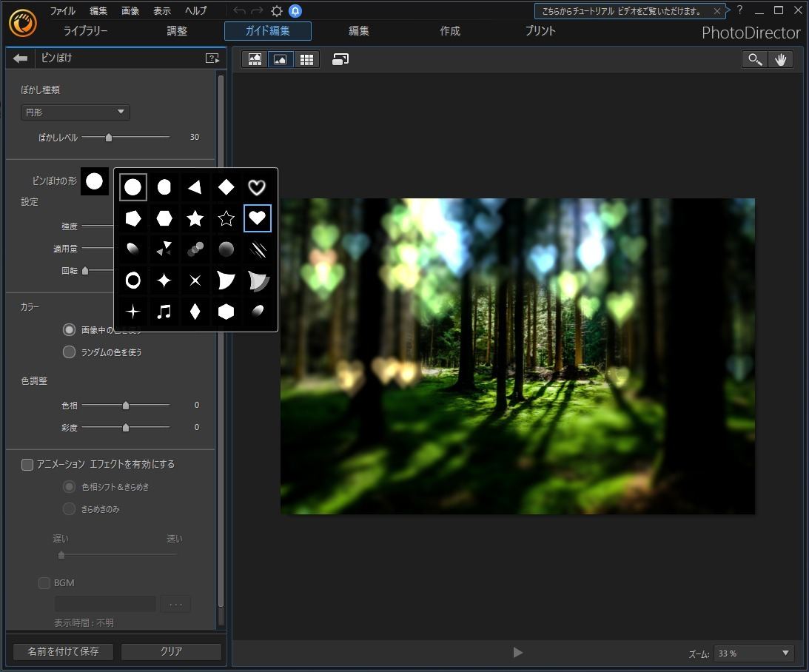
Task: Switch to viewer only mode
Action: [281, 59]
